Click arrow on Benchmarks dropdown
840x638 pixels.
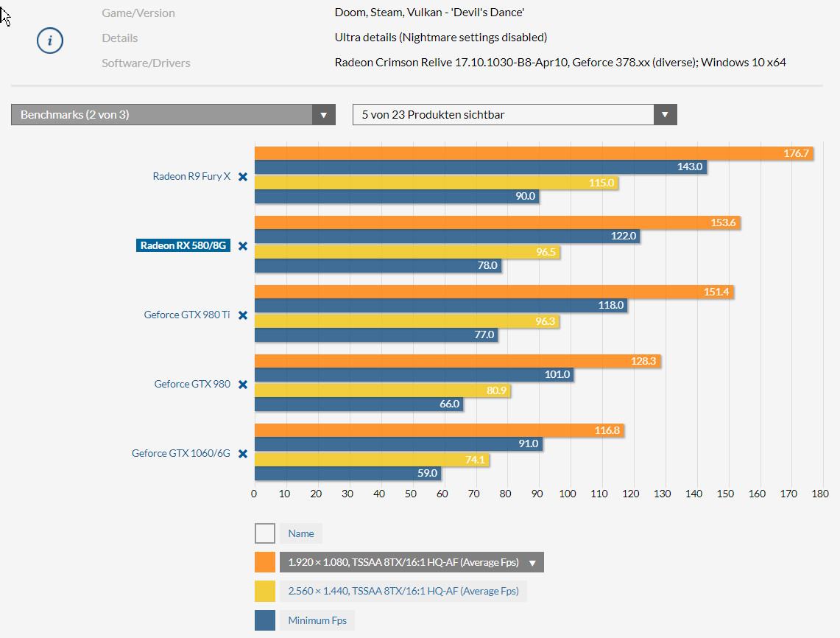pyautogui.click(x=324, y=115)
